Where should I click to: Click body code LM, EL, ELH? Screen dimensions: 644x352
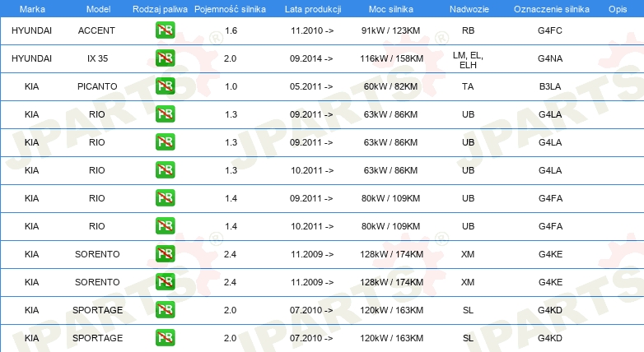[x=468, y=60]
